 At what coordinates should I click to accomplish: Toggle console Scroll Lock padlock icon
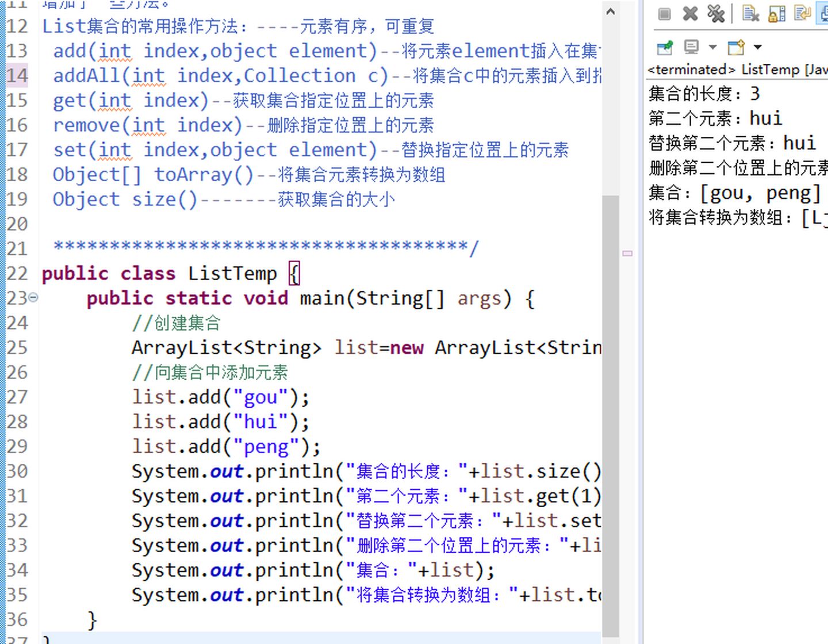(777, 13)
